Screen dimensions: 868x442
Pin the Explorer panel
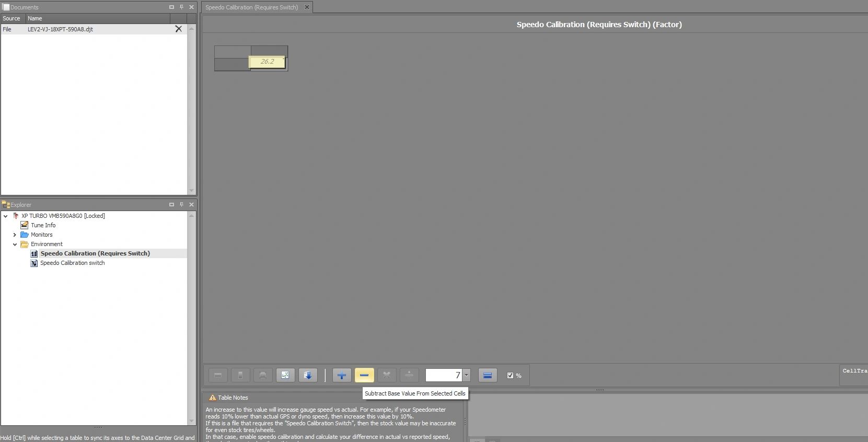[181, 205]
